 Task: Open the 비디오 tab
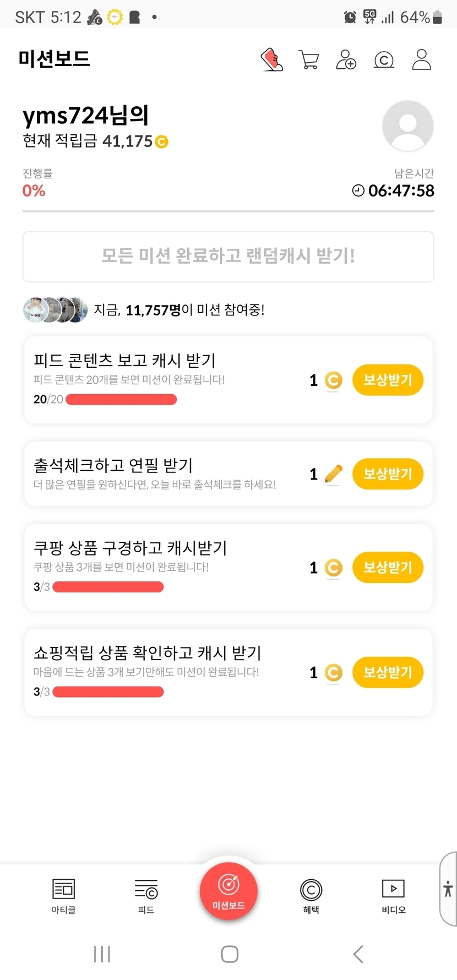[393, 896]
